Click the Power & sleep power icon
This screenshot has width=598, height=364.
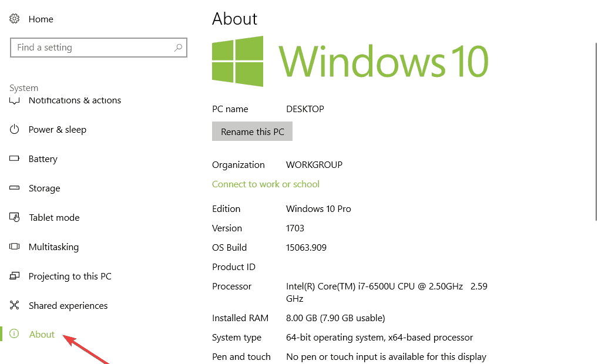[x=15, y=129]
